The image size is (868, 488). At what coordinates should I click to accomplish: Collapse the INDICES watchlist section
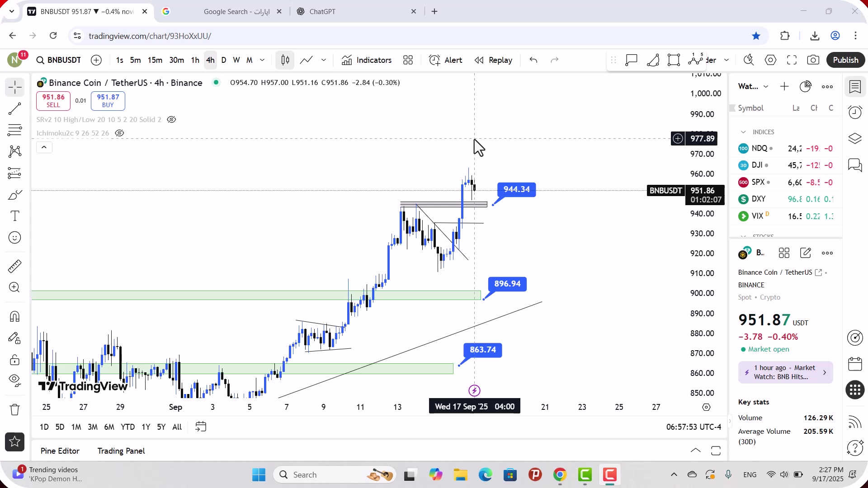pos(743,132)
